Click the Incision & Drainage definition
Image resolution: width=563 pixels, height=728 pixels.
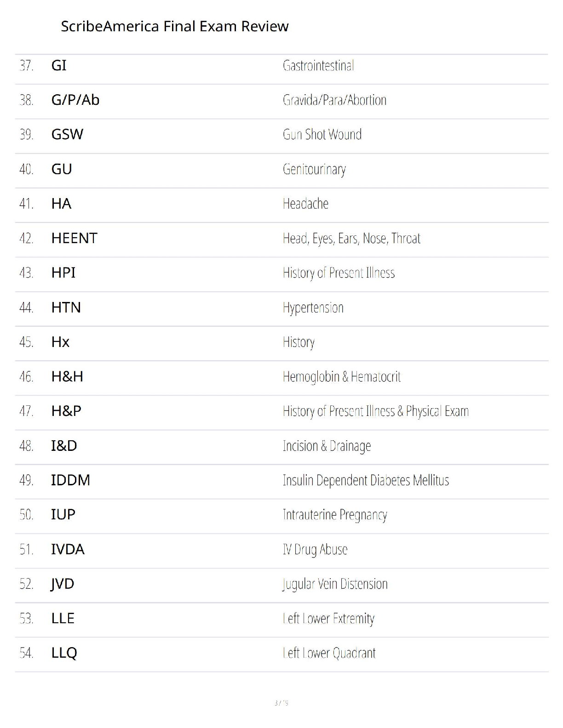click(327, 446)
